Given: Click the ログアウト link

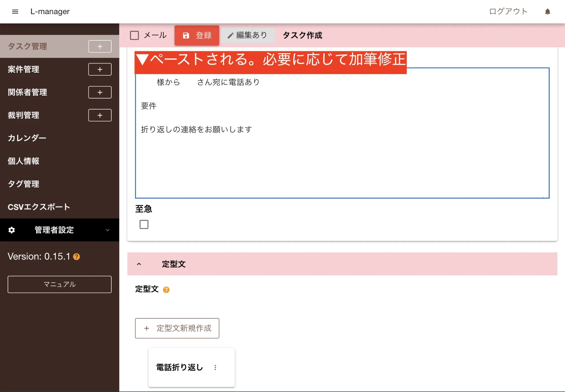Looking at the screenshot, I should click(508, 12).
